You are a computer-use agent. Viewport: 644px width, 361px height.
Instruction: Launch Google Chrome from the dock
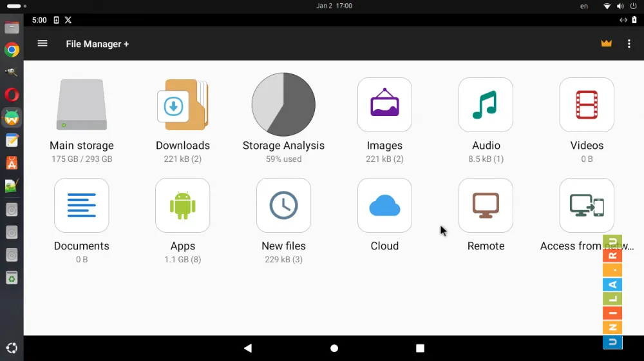(12, 50)
